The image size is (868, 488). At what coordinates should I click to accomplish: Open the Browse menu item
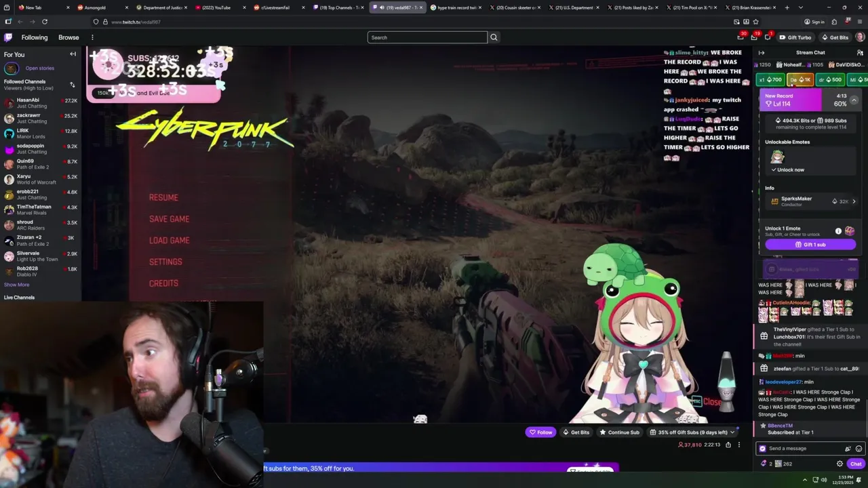coord(68,37)
